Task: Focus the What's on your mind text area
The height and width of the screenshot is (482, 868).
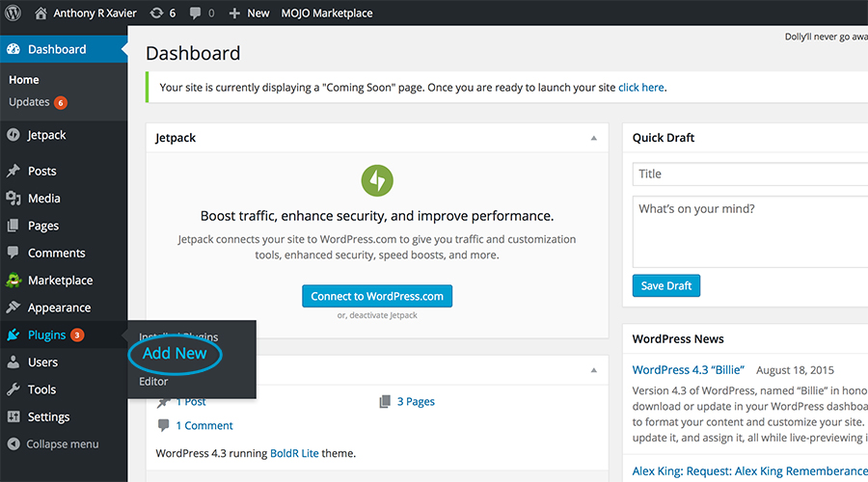Action: (750, 232)
